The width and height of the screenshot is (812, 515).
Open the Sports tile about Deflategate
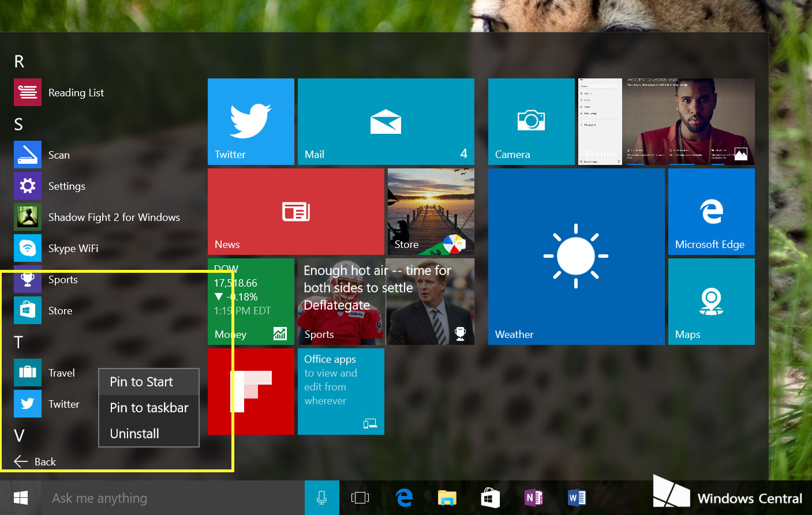click(x=386, y=302)
